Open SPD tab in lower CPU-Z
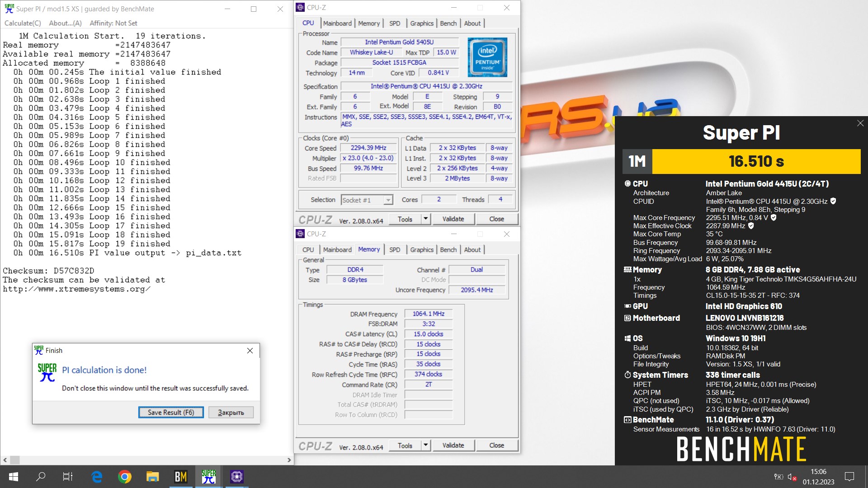The width and height of the screenshot is (868, 488). (395, 249)
